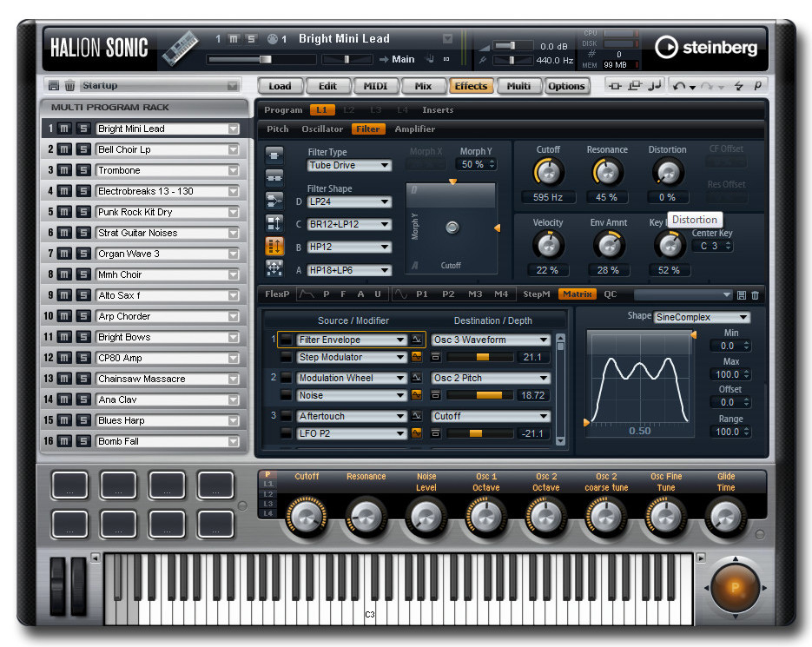Click the Load page button
This screenshot has width=812, height=647.
pos(280,86)
